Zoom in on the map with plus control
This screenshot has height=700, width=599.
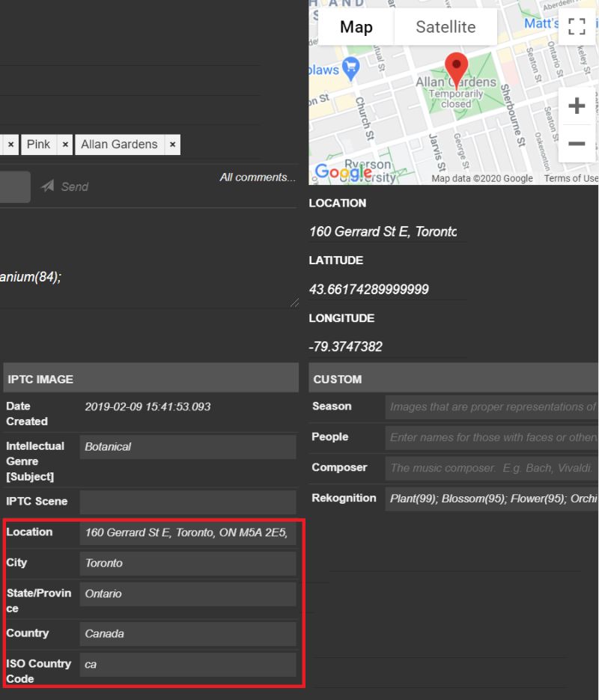(577, 105)
